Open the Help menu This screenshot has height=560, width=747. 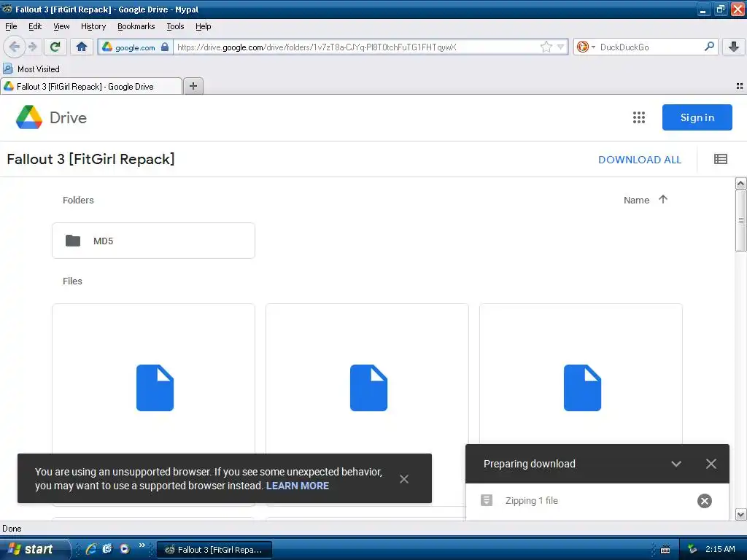203,26
